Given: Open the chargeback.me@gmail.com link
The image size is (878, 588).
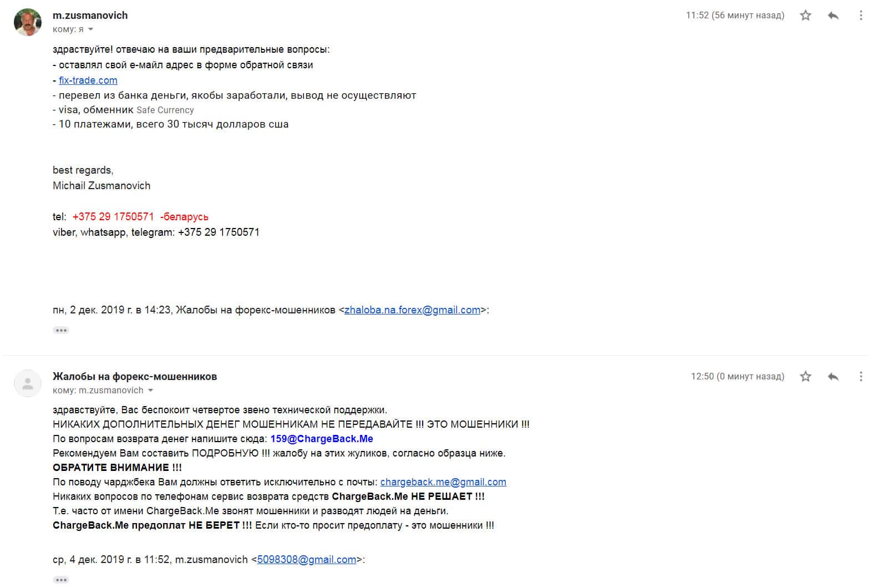Looking at the screenshot, I should coord(443,482).
